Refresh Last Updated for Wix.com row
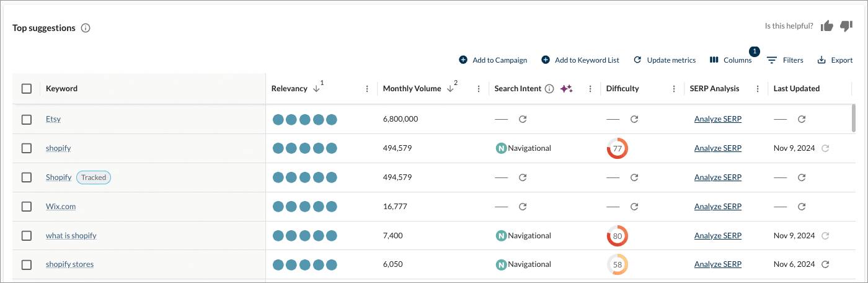 tap(802, 207)
